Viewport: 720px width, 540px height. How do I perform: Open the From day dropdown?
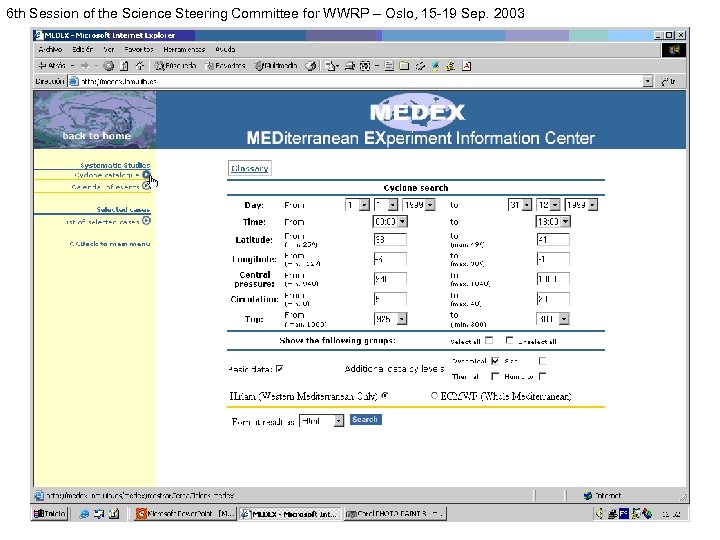pos(358,205)
